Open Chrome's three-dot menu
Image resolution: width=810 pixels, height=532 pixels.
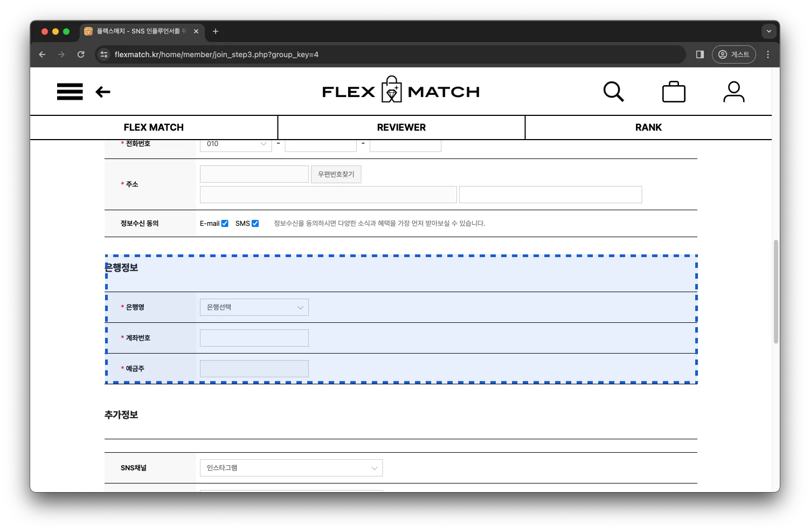pyautogui.click(x=768, y=54)
